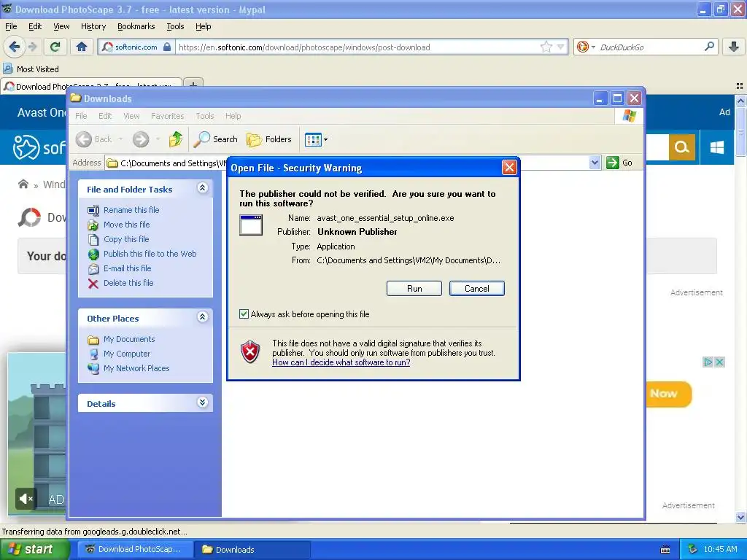Open URL history dropdown arrow
747x560 pixels.
[561, 47]
